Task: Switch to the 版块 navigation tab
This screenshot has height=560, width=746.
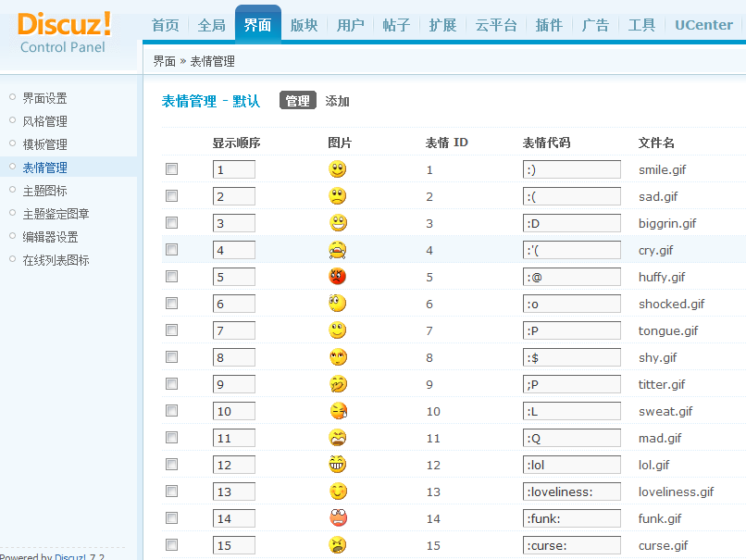Action: coord(304,25)
